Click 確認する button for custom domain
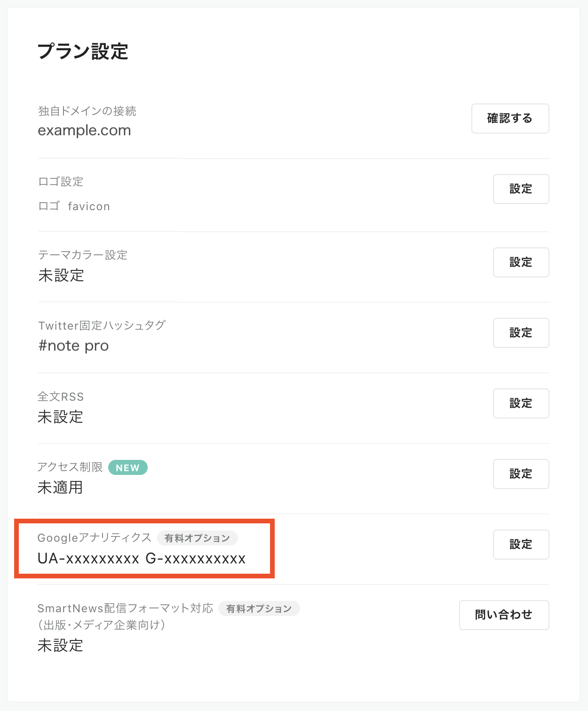 click(510, 118)
